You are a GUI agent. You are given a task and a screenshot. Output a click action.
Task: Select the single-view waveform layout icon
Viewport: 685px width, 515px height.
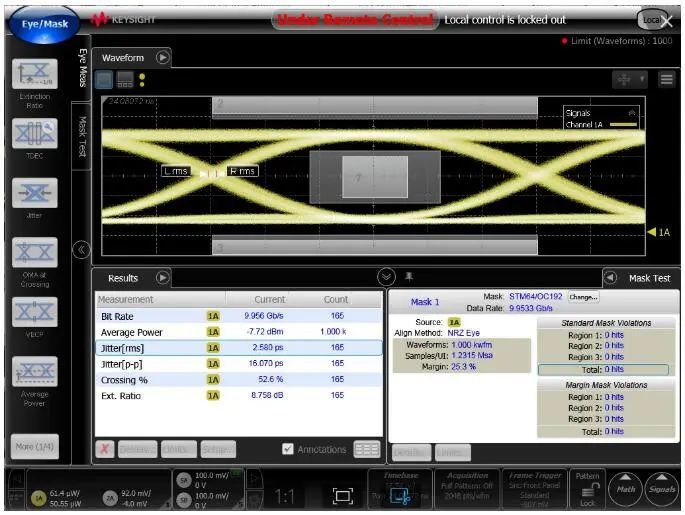(104, 80)
